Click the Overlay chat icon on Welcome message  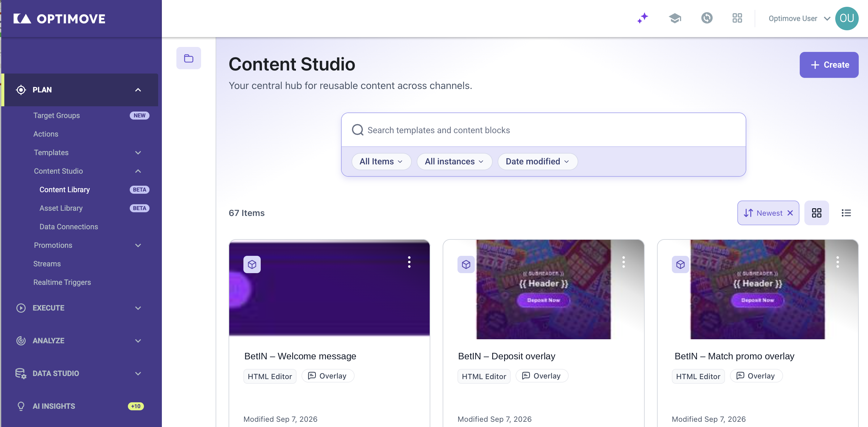pyautogui.click(x=312, y=376)
